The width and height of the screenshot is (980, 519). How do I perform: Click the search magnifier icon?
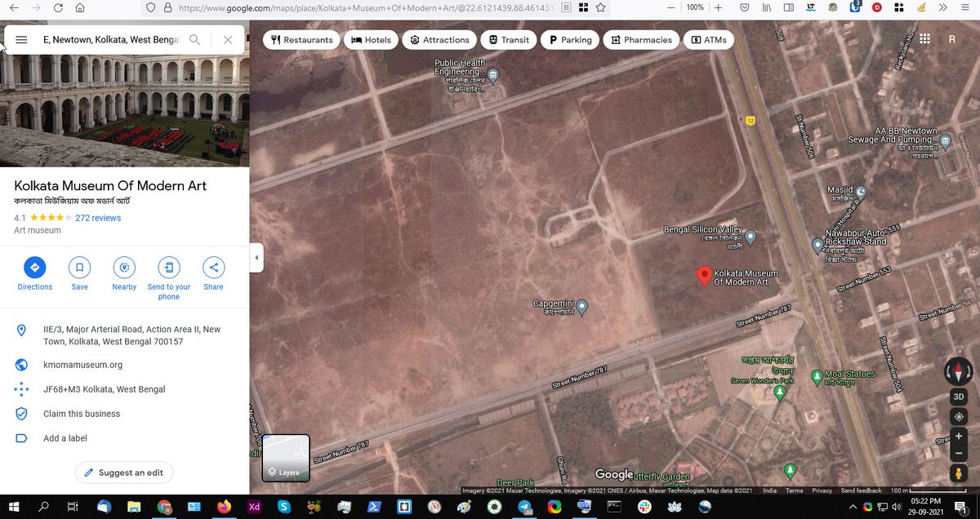194,39
